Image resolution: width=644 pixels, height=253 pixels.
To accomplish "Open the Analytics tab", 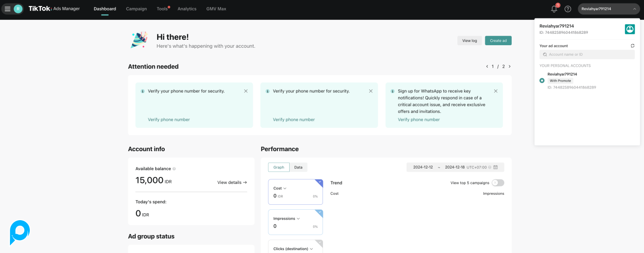I will point(187,9).
